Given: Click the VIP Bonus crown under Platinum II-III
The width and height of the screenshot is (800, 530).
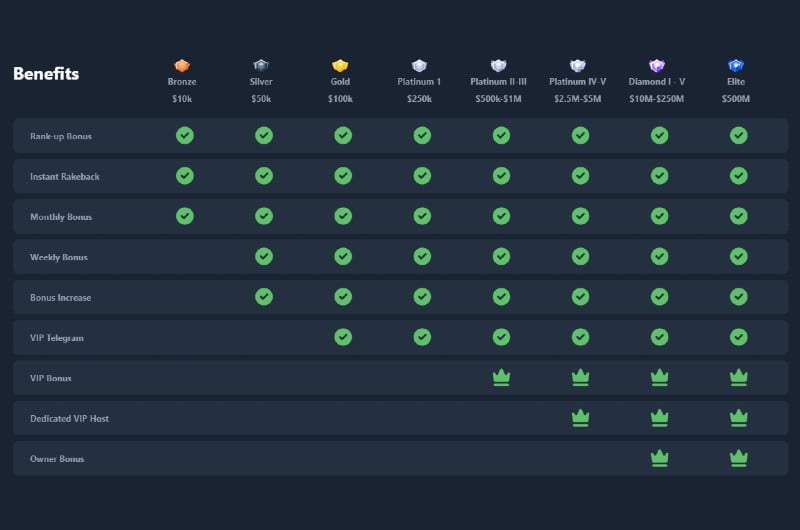Looking at the screenshot, I should point(502,377).
